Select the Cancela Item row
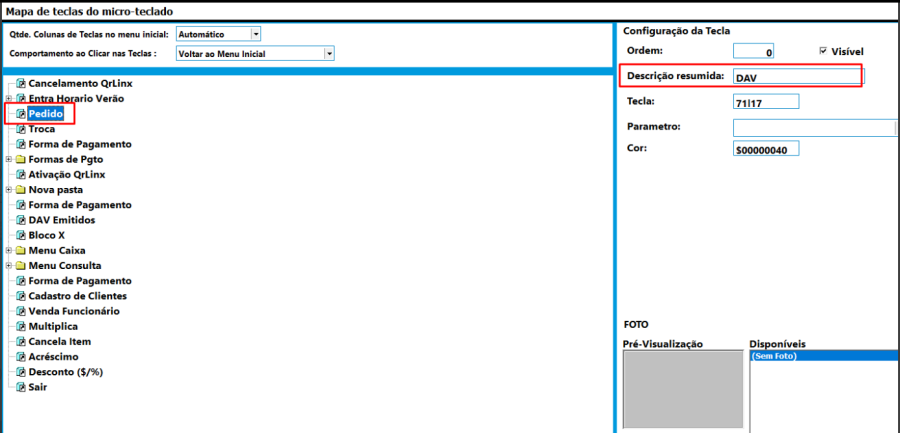 [x=60, y=342]
